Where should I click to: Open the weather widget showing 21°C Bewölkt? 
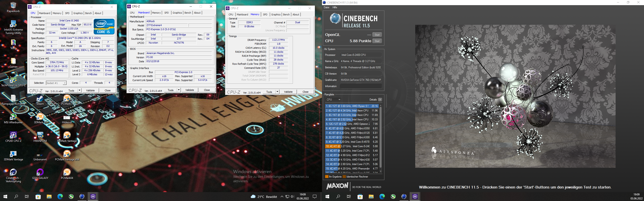point(264,197)
